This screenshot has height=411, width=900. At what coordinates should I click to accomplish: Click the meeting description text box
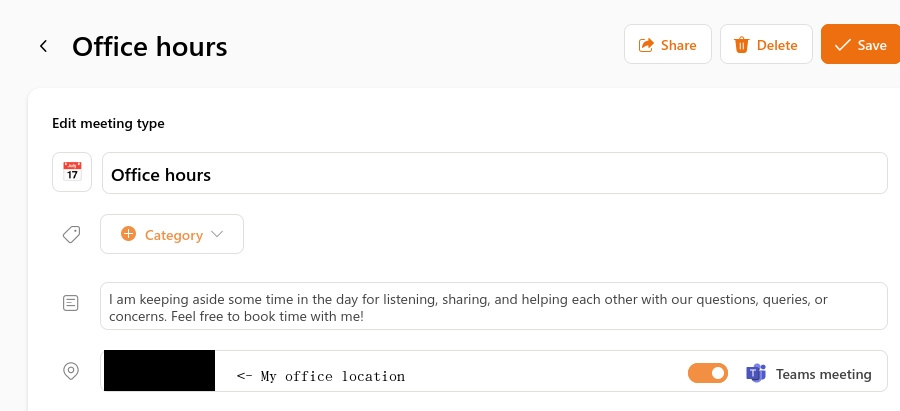point(494,307)
